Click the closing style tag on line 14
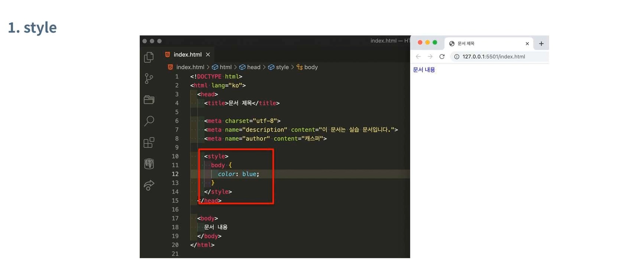The width and height of the screenshot is (644, 275). pyautogui.click(x=218, y=192)
